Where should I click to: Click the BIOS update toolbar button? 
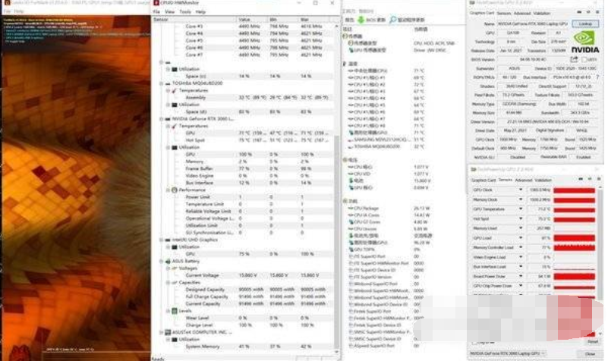[371, 20]
